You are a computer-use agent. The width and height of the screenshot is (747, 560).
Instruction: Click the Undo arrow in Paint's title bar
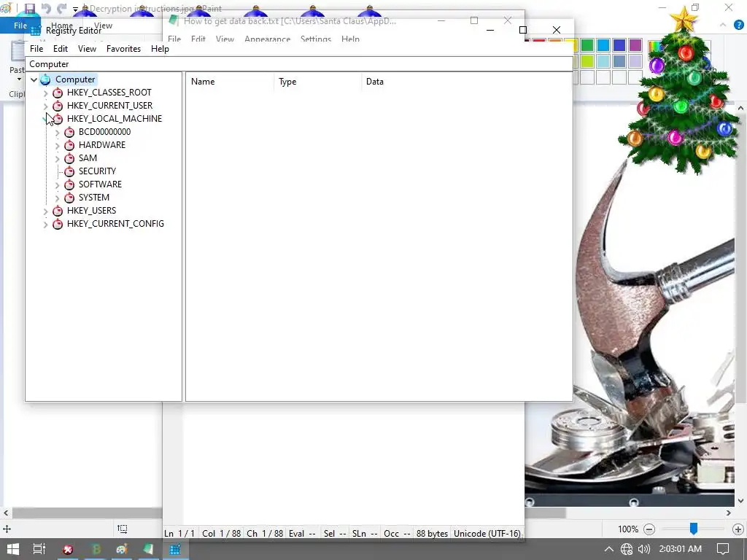click(x=46, y=9)
